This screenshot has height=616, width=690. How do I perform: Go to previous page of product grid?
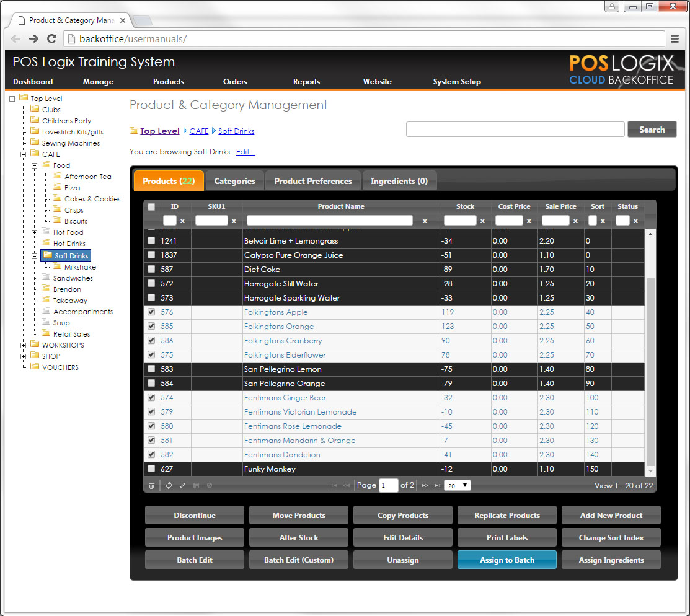tap(347, 486)
